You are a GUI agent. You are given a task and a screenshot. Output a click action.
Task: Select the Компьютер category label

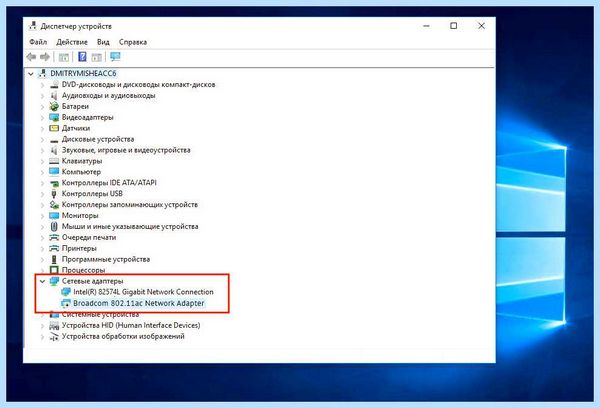81,172
